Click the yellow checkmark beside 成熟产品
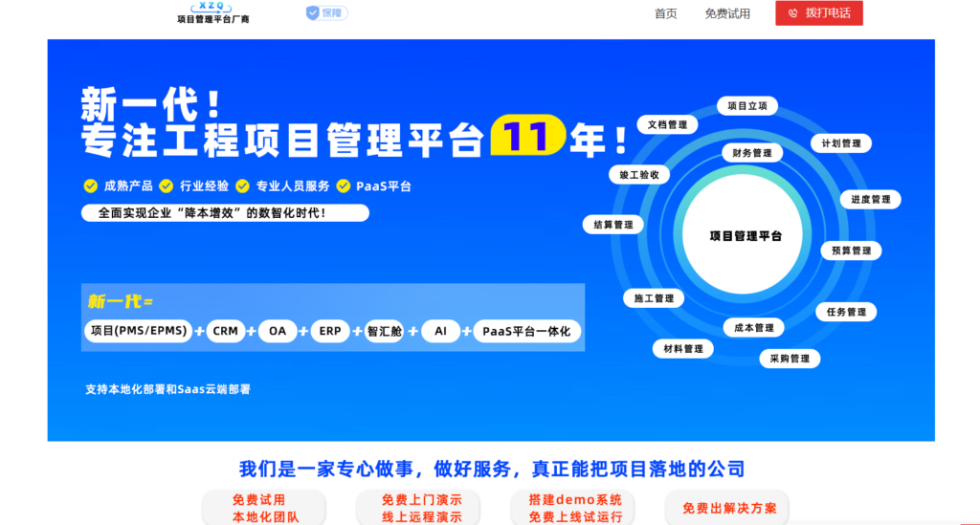The width and height of the screenshot is (980, 525). coord(91,186)
